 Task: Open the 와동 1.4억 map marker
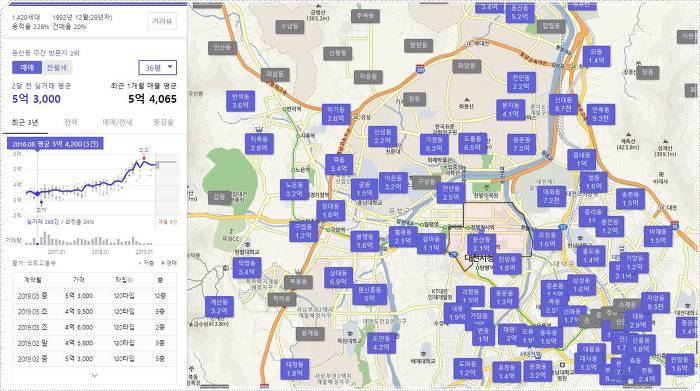[x=596, y=56]
